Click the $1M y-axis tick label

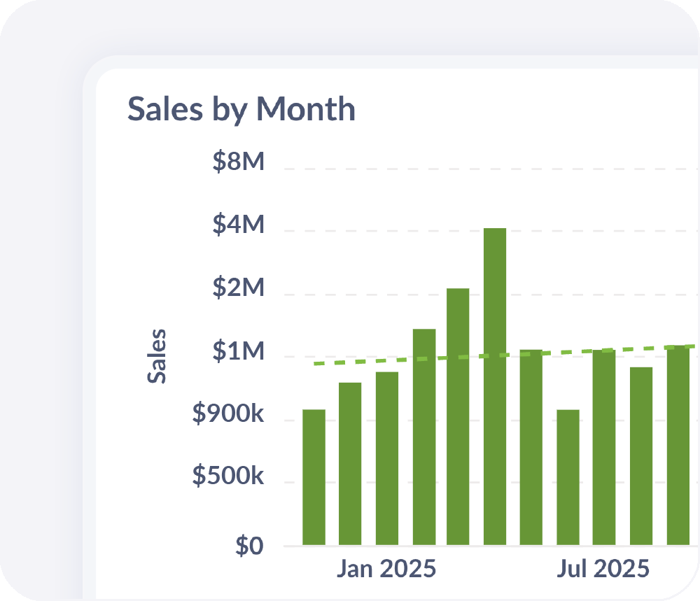point(239,353)
